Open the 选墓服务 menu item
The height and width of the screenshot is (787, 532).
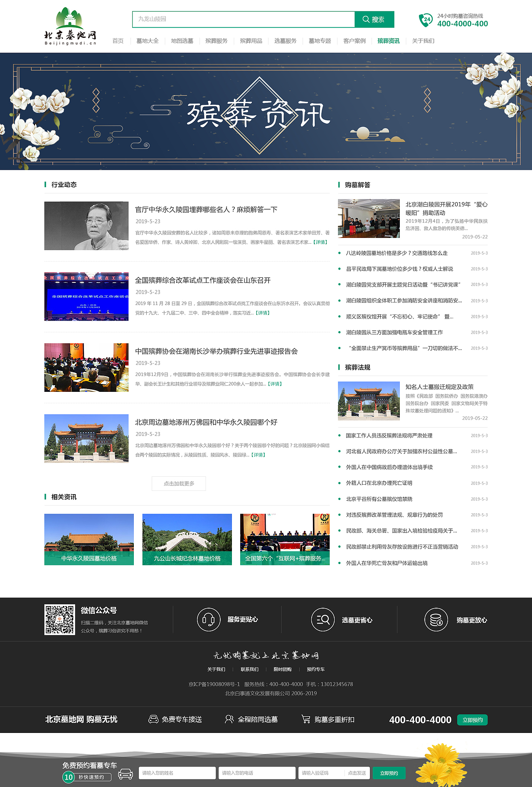[x=286, y=41]
